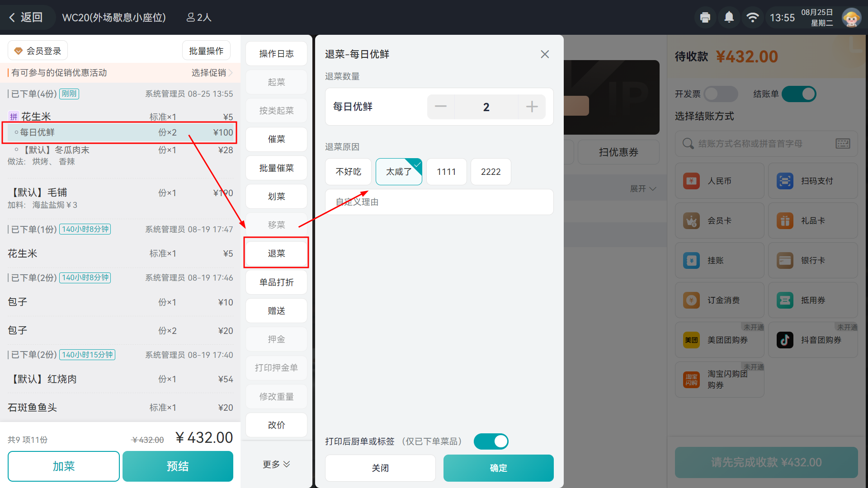Open notifications bell icon
Viewport: 868px width, 488px height.
pyautogui.click(x=729, y=18)
